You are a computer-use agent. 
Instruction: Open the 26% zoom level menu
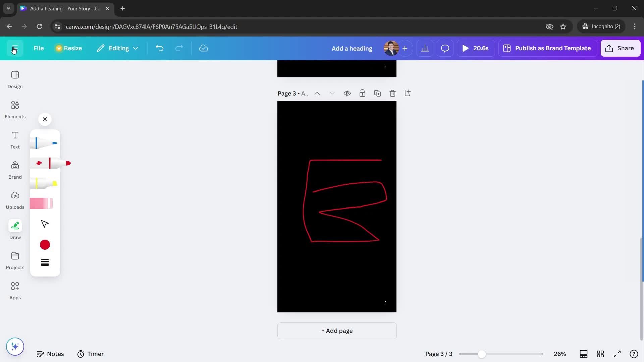pyautogui.click(x=560, y=354)
